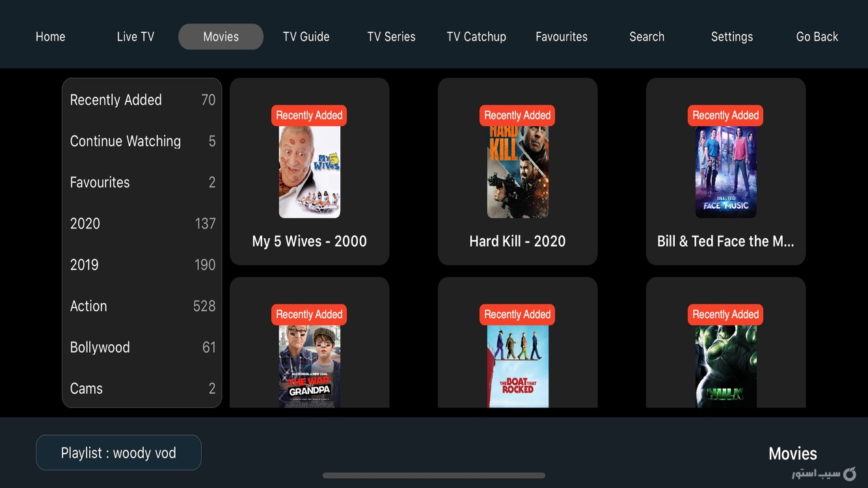
Task: Click the count 528 beside Action
Action: coord(204,306)
